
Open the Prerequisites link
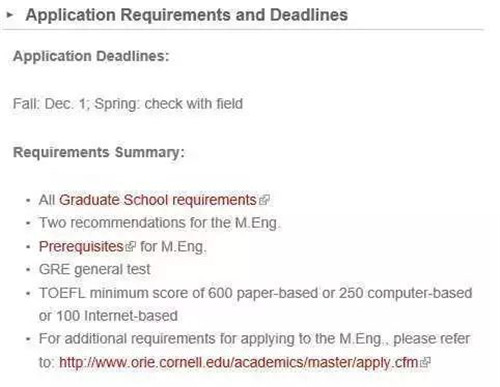(81, 247)
